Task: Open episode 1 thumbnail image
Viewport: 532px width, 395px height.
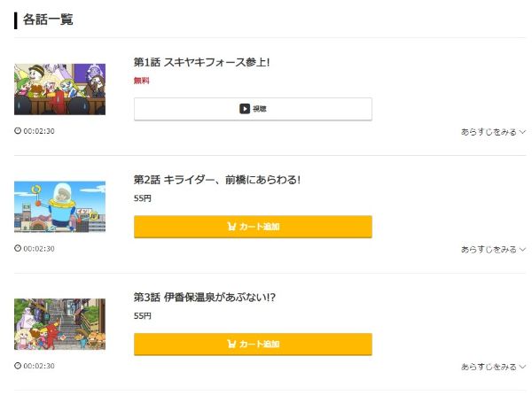Action: click(x=59, y=89)
